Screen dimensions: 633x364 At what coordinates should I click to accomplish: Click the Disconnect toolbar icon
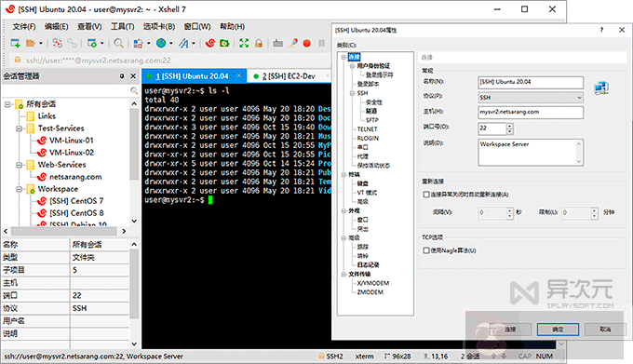coord(58,43)
